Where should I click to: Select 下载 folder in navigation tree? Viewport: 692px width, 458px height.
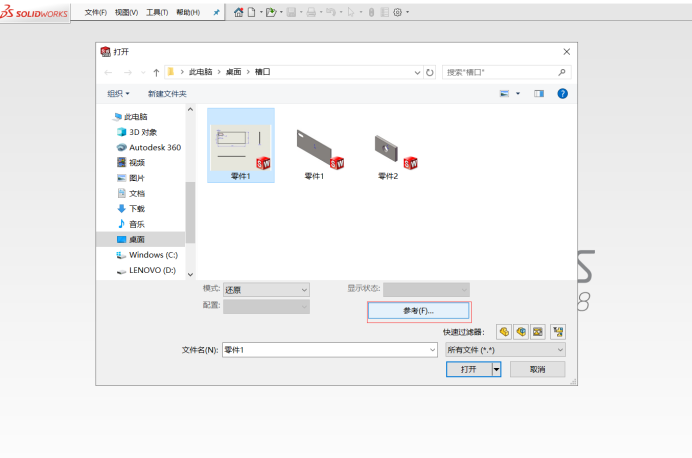(131, 208)
